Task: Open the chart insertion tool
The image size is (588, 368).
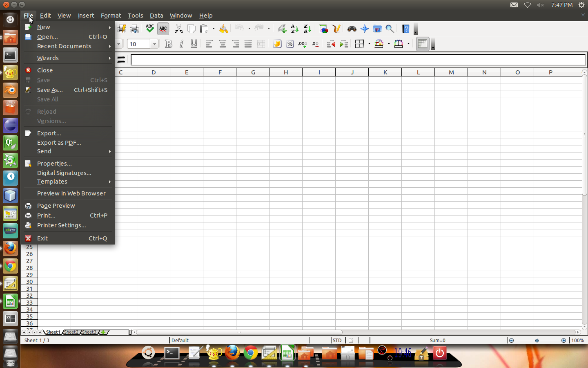Action: 323,29
